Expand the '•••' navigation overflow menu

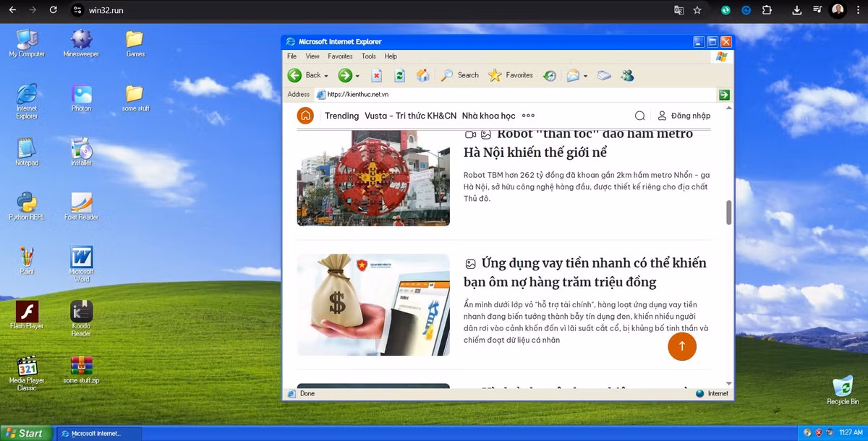click(x=527, y=115)
